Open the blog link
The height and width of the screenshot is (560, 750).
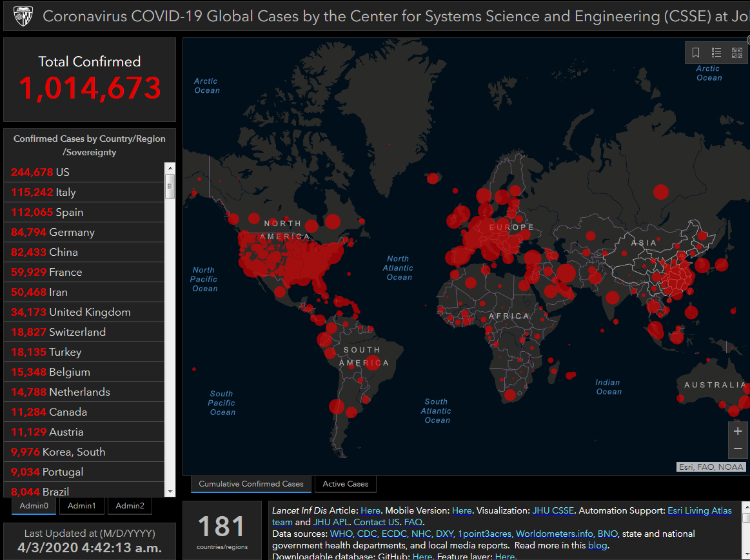[597, 545]
